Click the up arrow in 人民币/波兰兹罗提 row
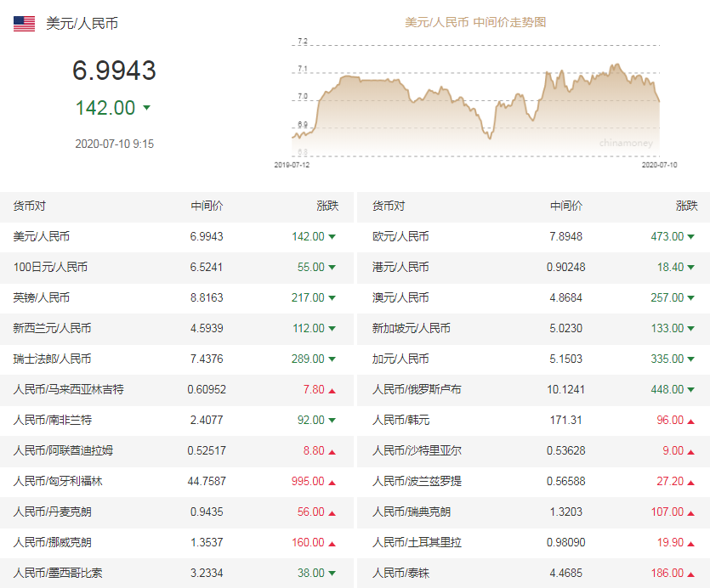710x588 pixels. [x=690, y=483]
